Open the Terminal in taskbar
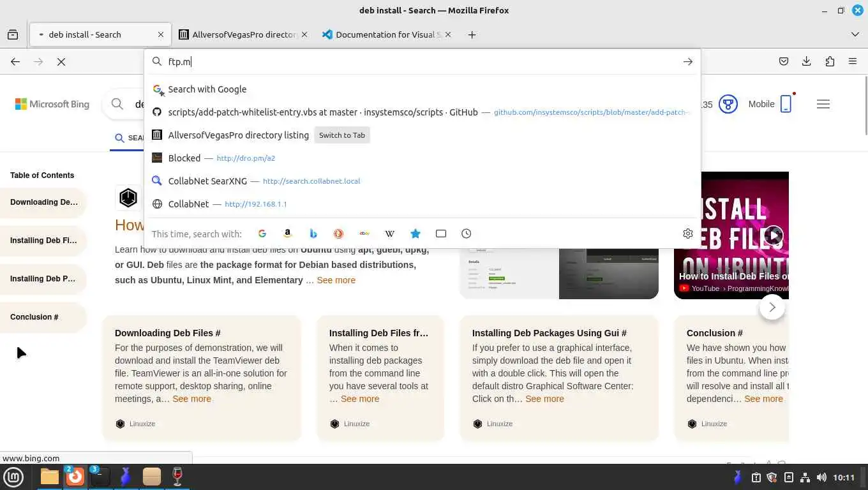Viewport: 868px width, 490px height. pos(100,477)
